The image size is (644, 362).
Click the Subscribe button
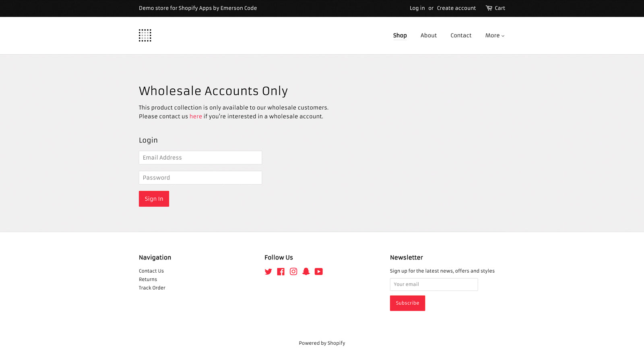(407, 303)
